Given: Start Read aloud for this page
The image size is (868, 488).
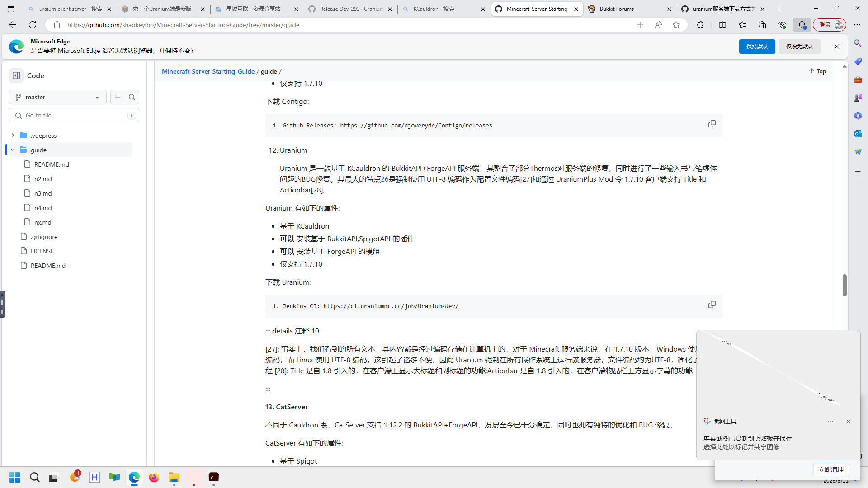Looking at the screenshot, I should (658, 25).
